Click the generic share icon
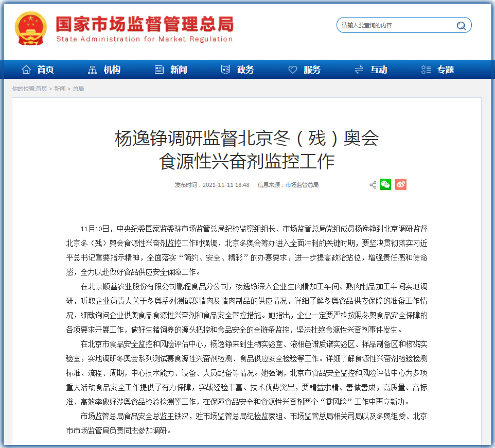This screenshot has width=495, height=448. [373, 185]
